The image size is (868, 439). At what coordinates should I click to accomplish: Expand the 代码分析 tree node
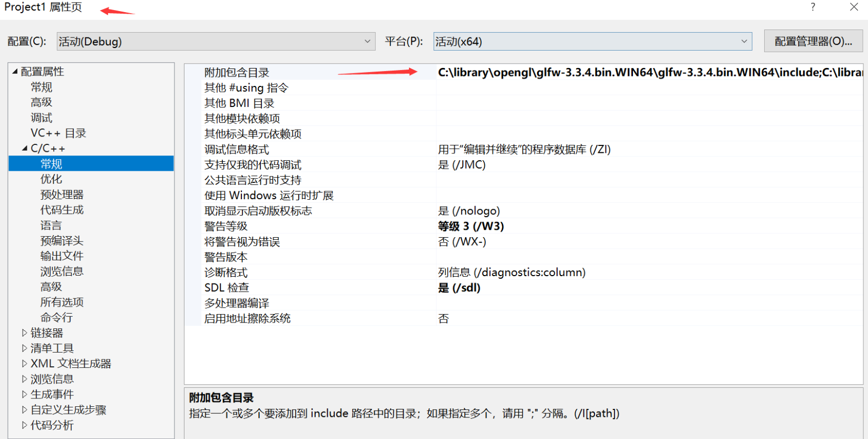click(24, 425)
